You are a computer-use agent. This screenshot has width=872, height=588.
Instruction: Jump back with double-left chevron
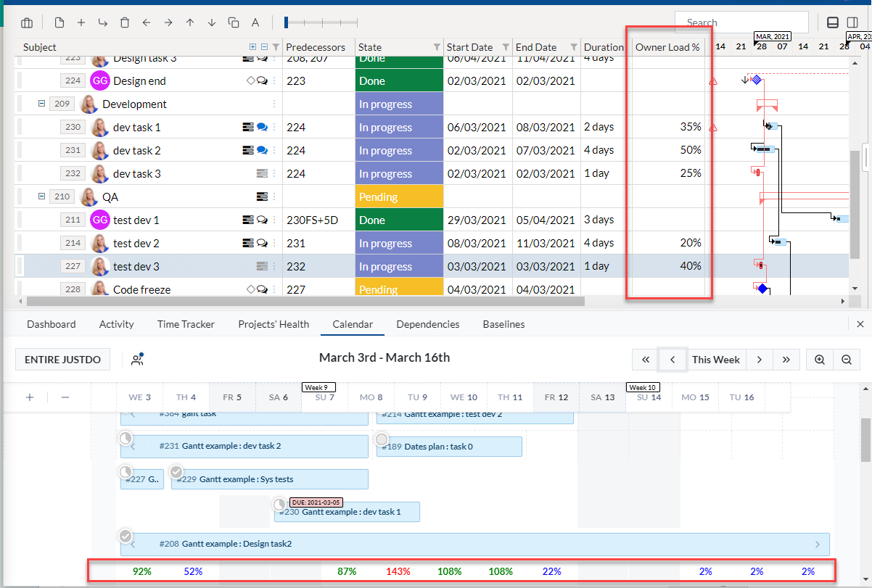[x=645, y=359]
